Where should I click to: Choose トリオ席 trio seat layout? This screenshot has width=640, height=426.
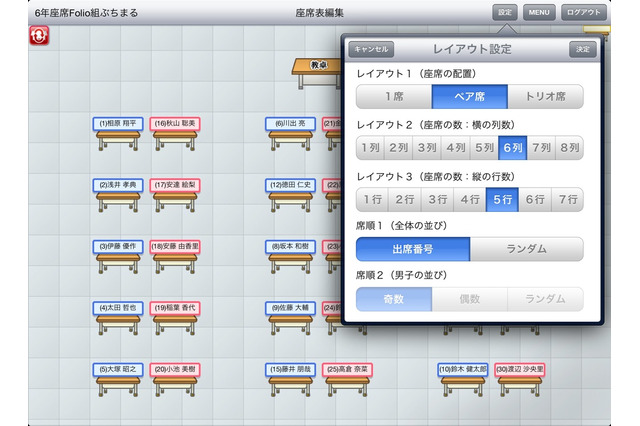pyautogui.click(x=546, y=97)
